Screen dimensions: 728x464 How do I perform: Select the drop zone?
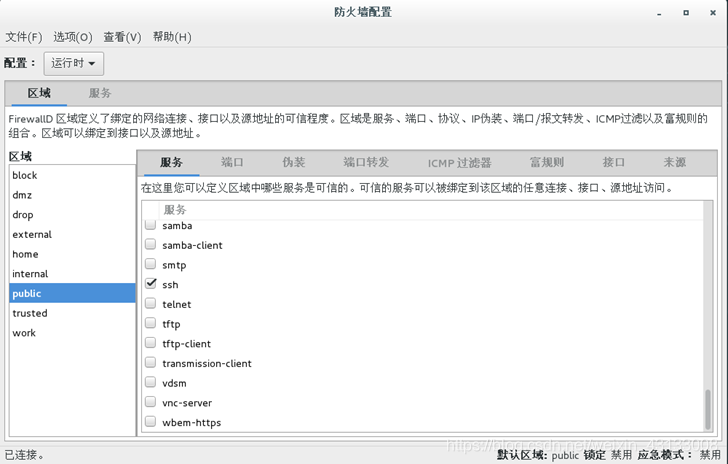pyautogui.click(x=72, y=215)
